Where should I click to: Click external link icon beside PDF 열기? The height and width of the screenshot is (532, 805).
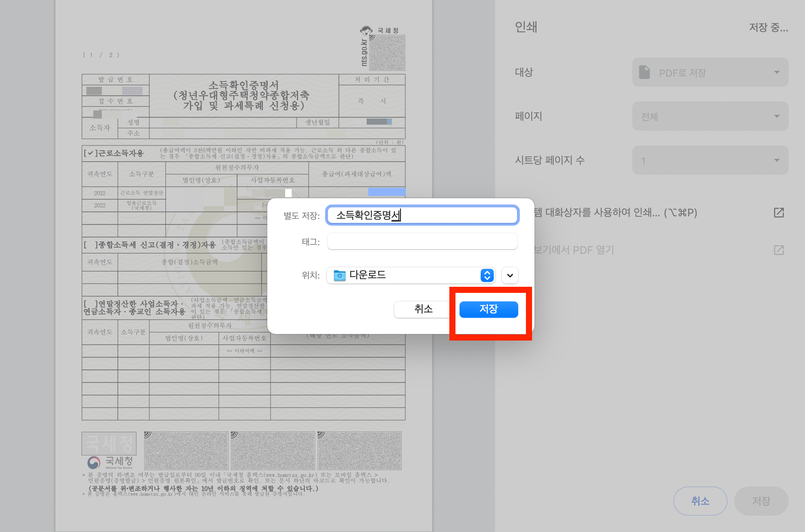(x=779, y=250)
